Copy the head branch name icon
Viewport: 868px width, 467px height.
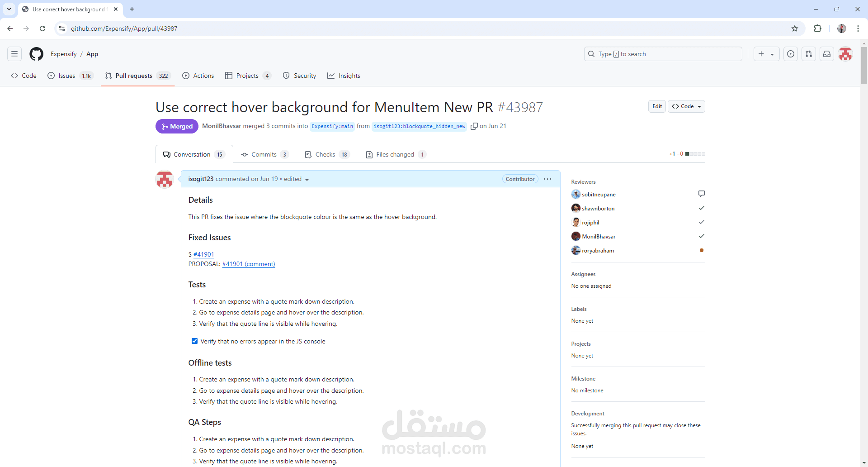[474, 126]
